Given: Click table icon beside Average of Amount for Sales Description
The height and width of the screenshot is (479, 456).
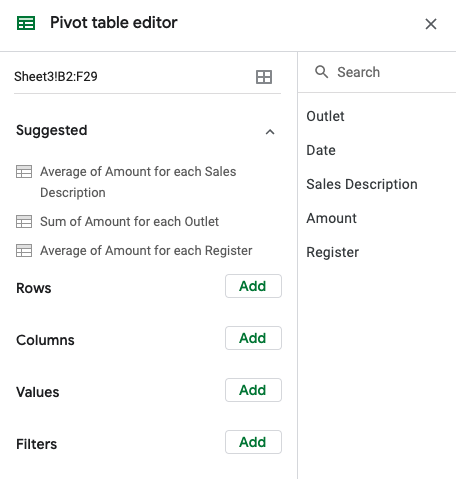Looking at the screenshot, I should point(24,172).
